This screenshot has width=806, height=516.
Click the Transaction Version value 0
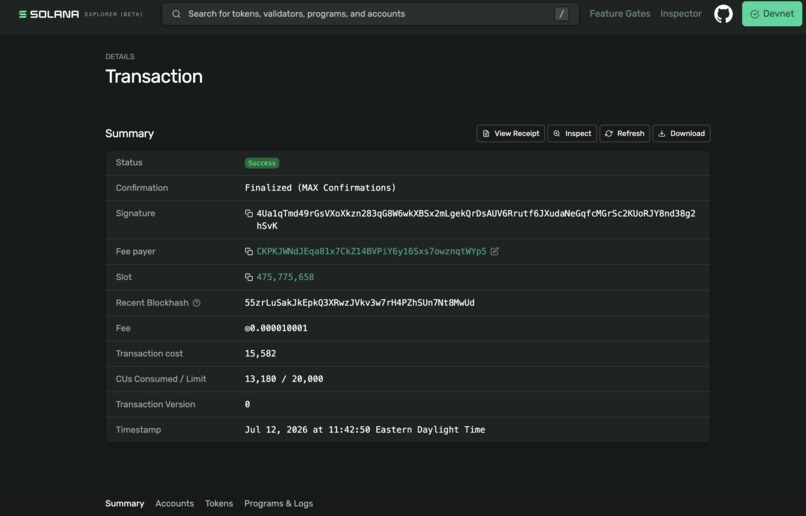coord(247,404)
